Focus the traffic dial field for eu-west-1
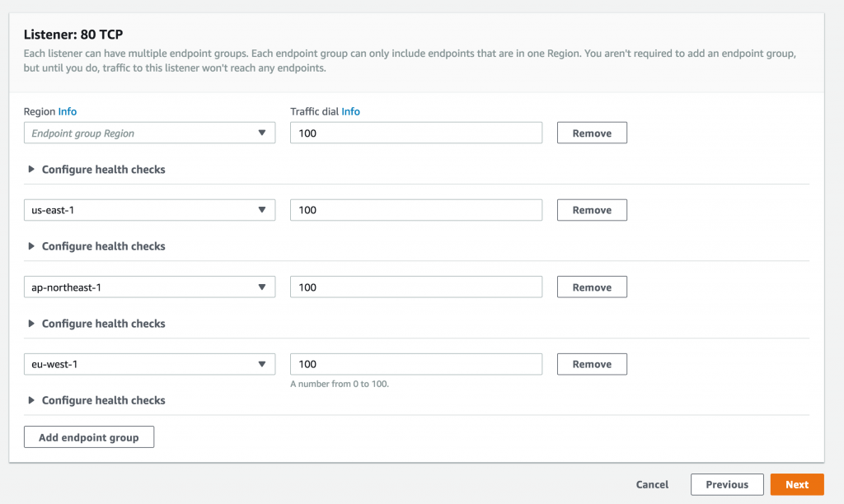This screenshot has height=504, width=844. coord(415,364)
